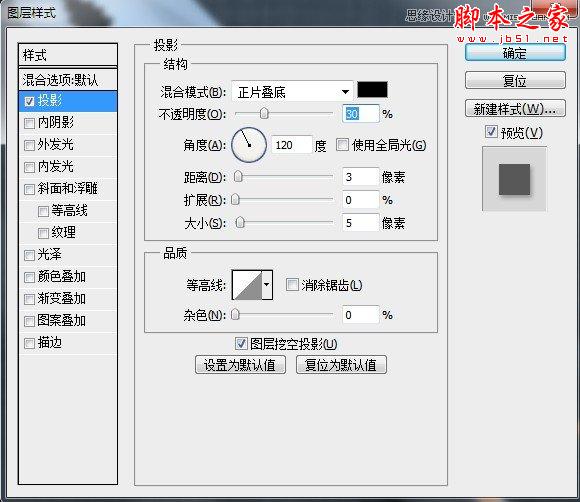Select the 描边 style row label
Image resolution: width=580 pixels, height=502 pixels.
point(50,343)
